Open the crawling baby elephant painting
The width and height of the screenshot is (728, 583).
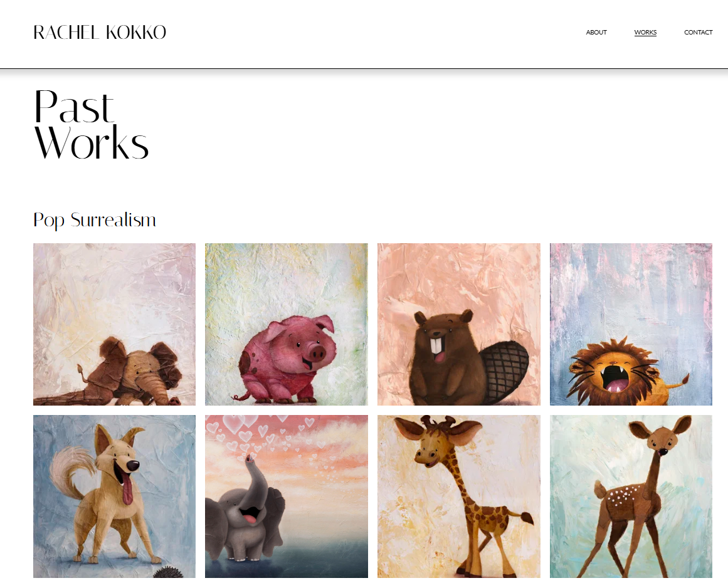(114, 325)
